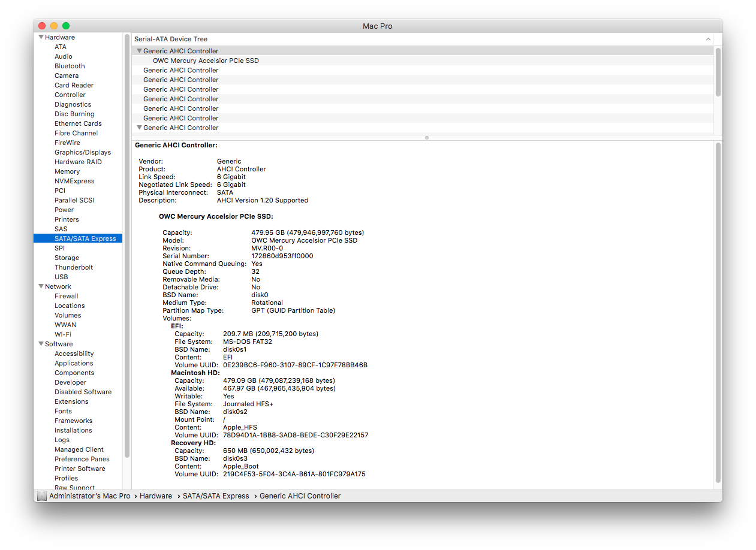Open the Card Reader section

pos(74,85)
